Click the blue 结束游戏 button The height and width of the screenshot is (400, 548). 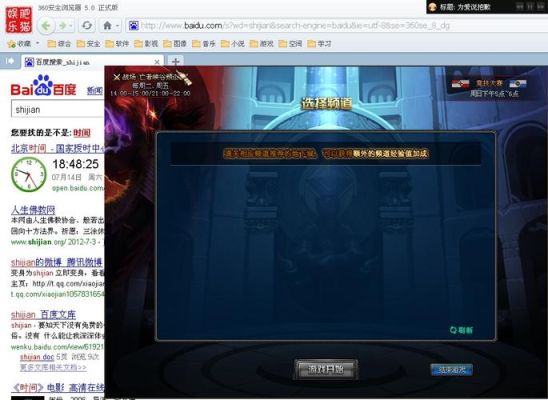pyautogui.click(x=452, y=370)
